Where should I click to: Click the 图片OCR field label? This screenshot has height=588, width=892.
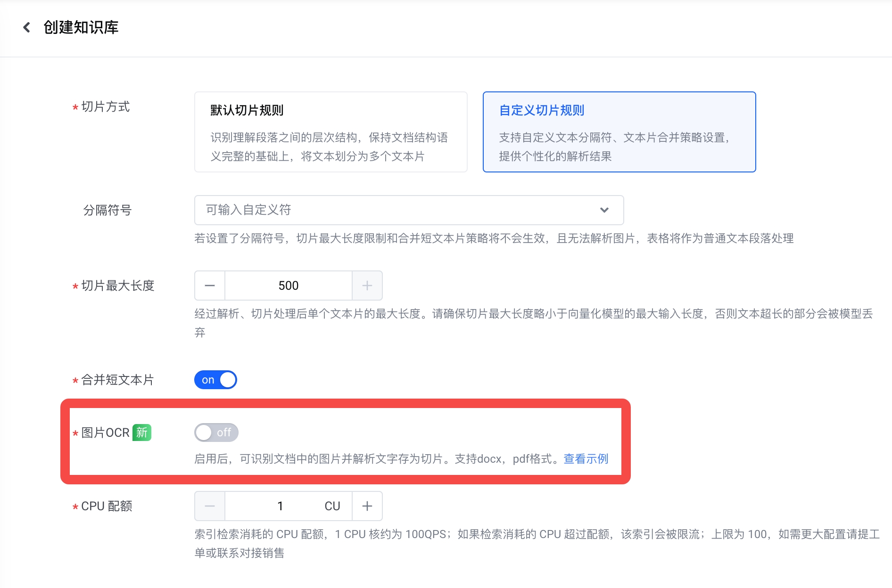pyautogui.click(x=105, y=433)
